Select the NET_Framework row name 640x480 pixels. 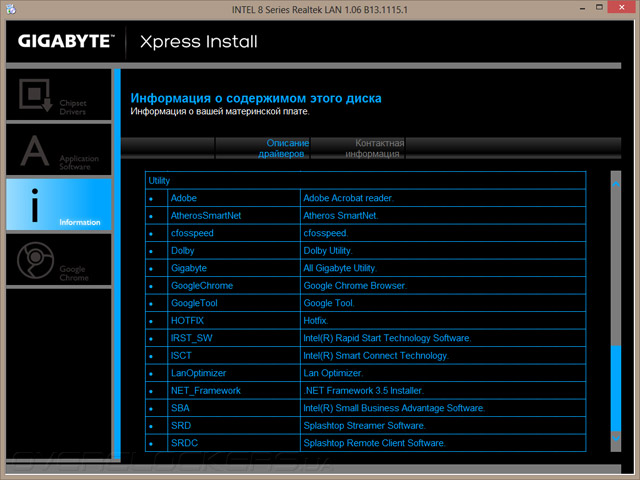click(206, 391)
